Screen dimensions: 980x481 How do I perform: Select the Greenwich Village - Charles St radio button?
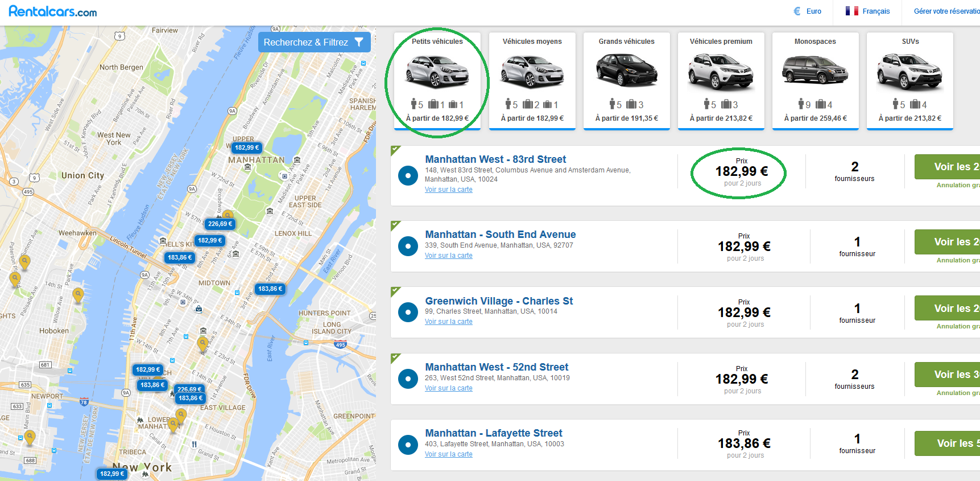point(408,312)
